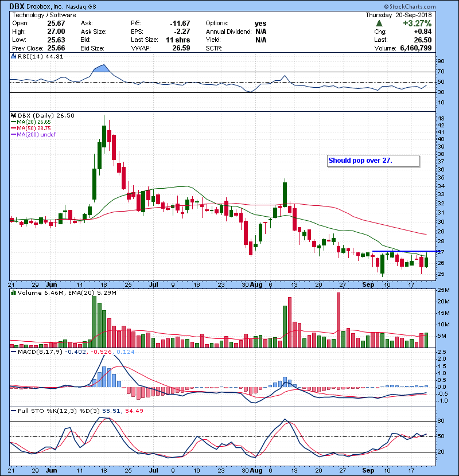This screenshot has height=476, width=459.
Task: Click the Technology / Software sector label
Action: click(x=44, y=15)
